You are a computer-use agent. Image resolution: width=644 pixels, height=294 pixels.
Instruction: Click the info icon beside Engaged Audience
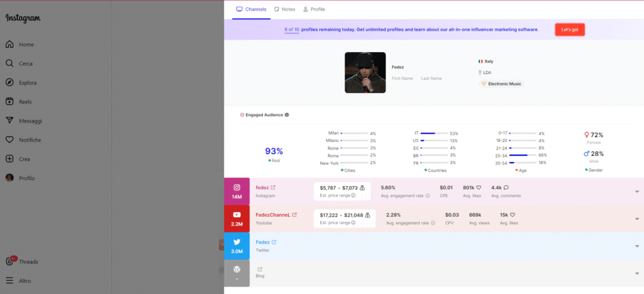tap(287, 115)
